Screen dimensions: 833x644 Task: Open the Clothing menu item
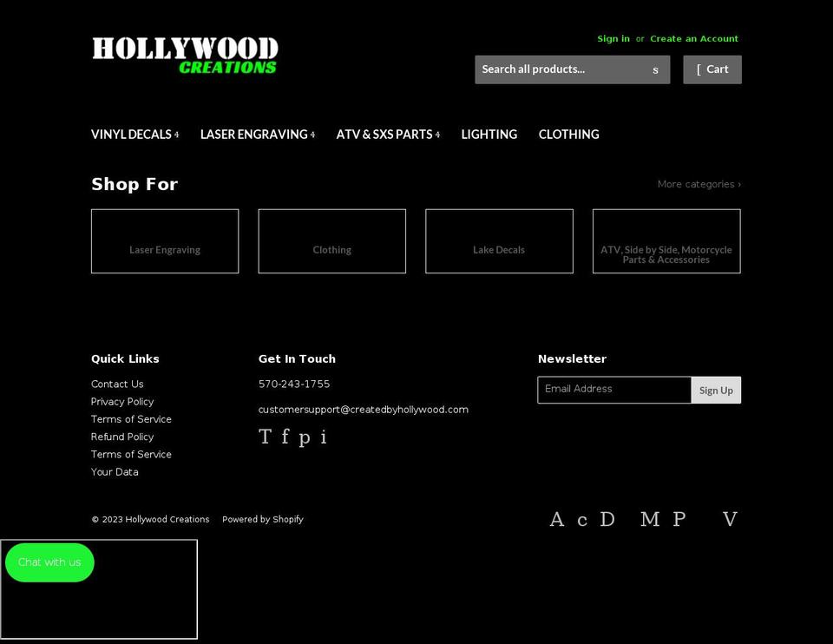[569, 135]
